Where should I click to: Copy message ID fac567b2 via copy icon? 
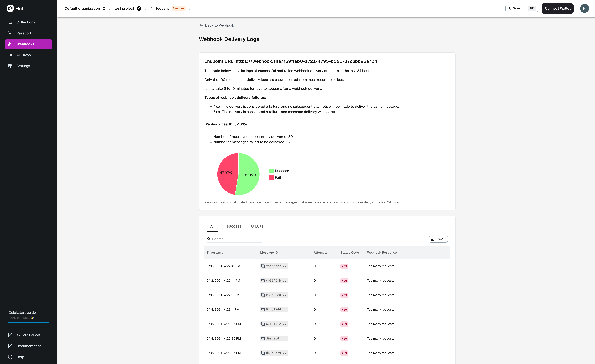coord(263,266)
